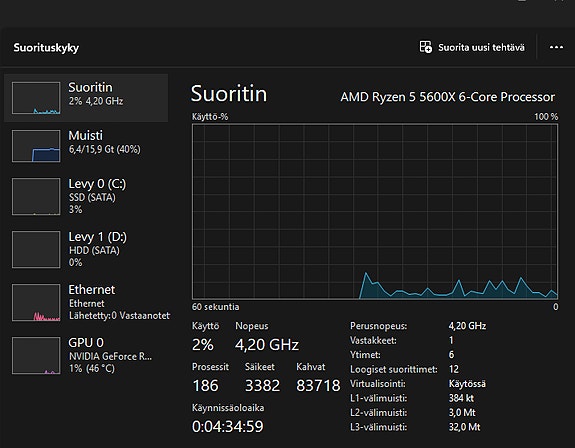Run new task via Suorita uusi tehtävä
This screenshot has width=575, height=448.
tap(472, 47)
